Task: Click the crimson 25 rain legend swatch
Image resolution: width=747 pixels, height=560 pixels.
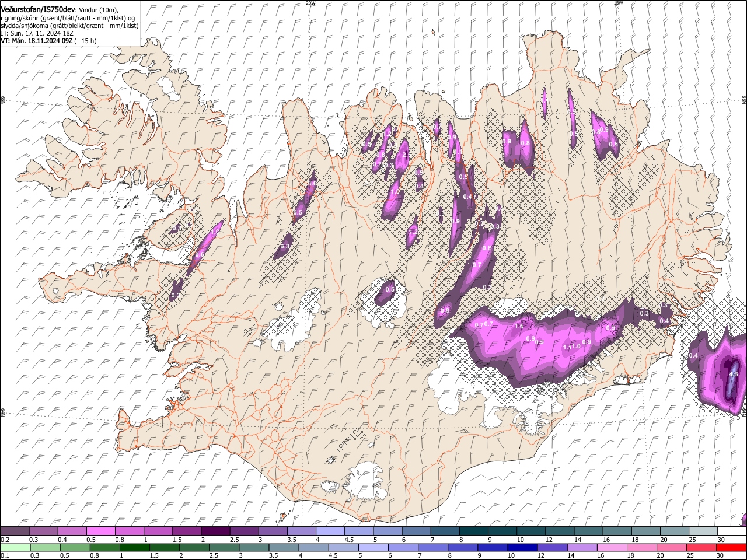Action: (x=702, y=547)
